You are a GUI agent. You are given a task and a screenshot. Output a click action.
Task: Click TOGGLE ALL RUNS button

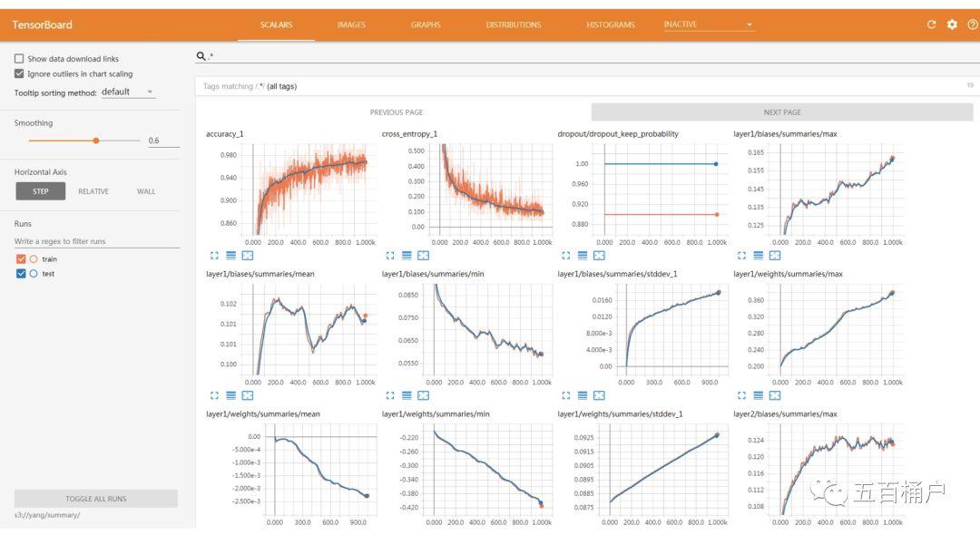[96, 499]
